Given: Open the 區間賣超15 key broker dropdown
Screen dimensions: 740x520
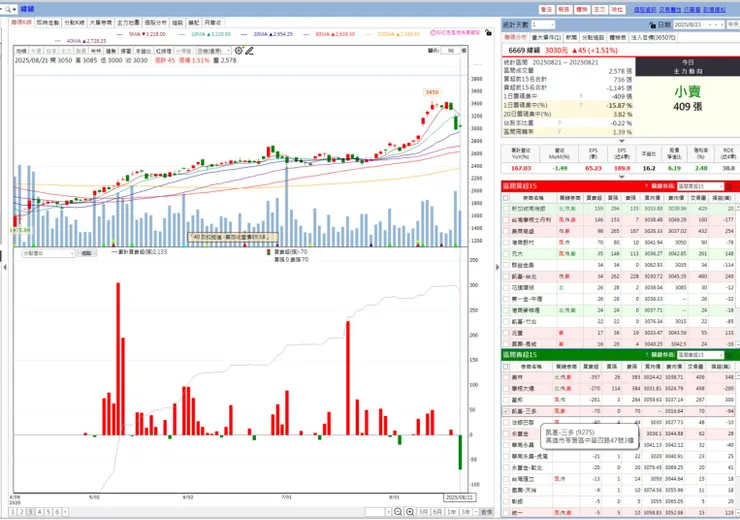Looking at the screenshot, I should (700, 355).
